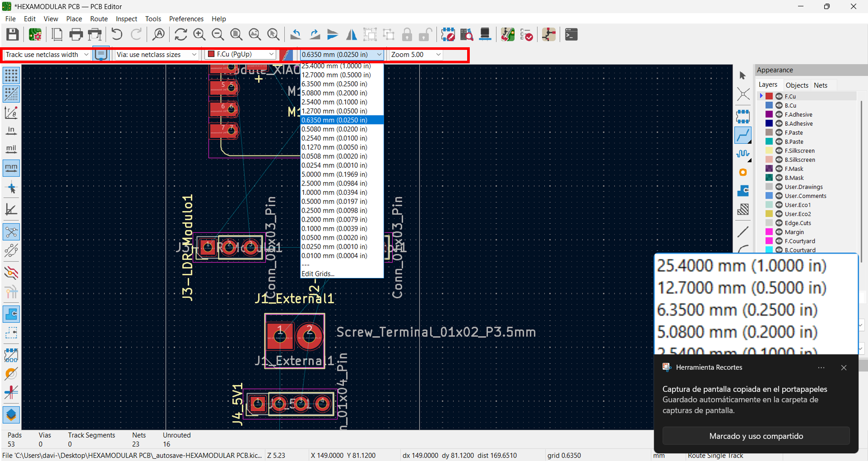868x461 pixels.
Task: Toggle Edge.Cuts layer visibility
Action: tap(779, 223)
